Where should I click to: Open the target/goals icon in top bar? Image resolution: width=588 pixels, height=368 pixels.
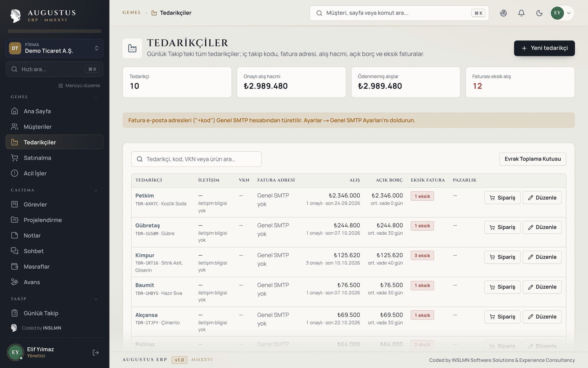pos(503,13)
